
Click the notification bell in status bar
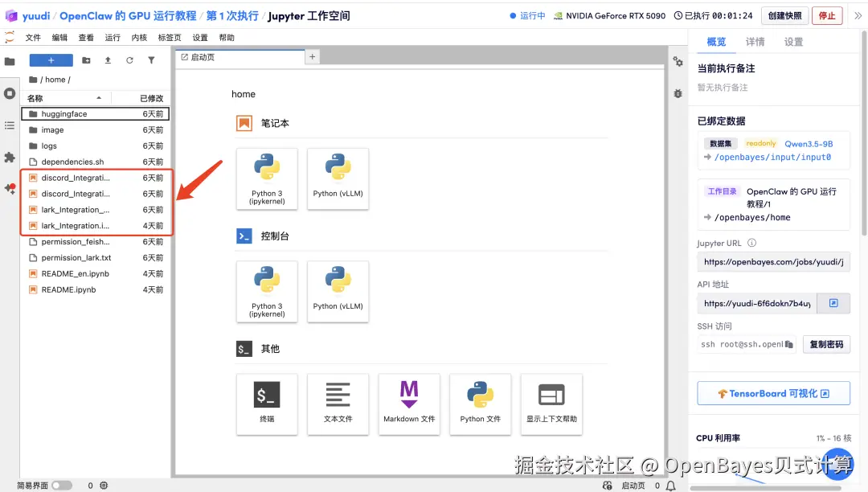(x=670, y=486)
